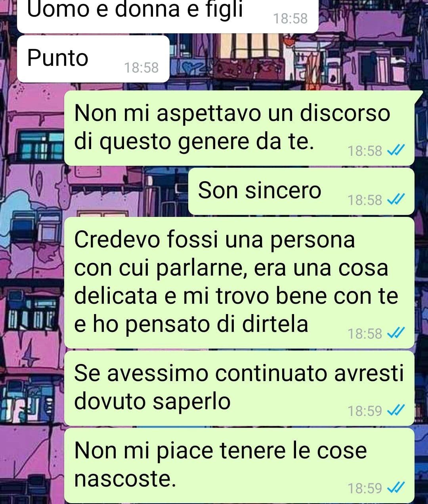Click the timestamp on 'genere da te.' message
The width and height of the screenshot is (428, 504).
(x=365, y=151)
